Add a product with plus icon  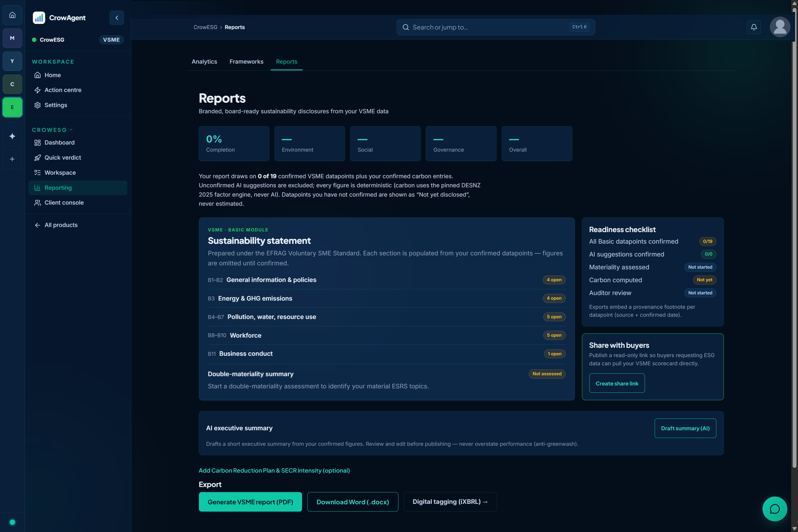12,159
